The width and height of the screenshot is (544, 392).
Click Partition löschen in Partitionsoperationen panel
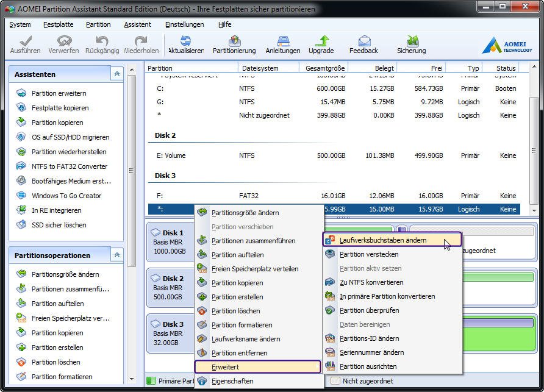pos(56,362)
